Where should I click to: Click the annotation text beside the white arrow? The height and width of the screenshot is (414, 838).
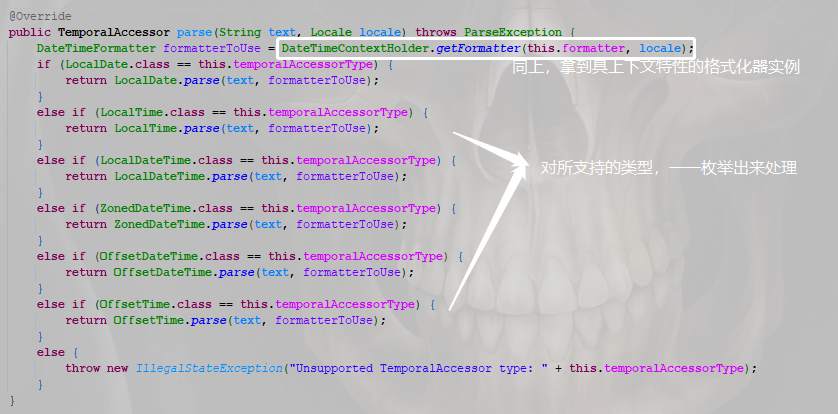tap(669, 168)
